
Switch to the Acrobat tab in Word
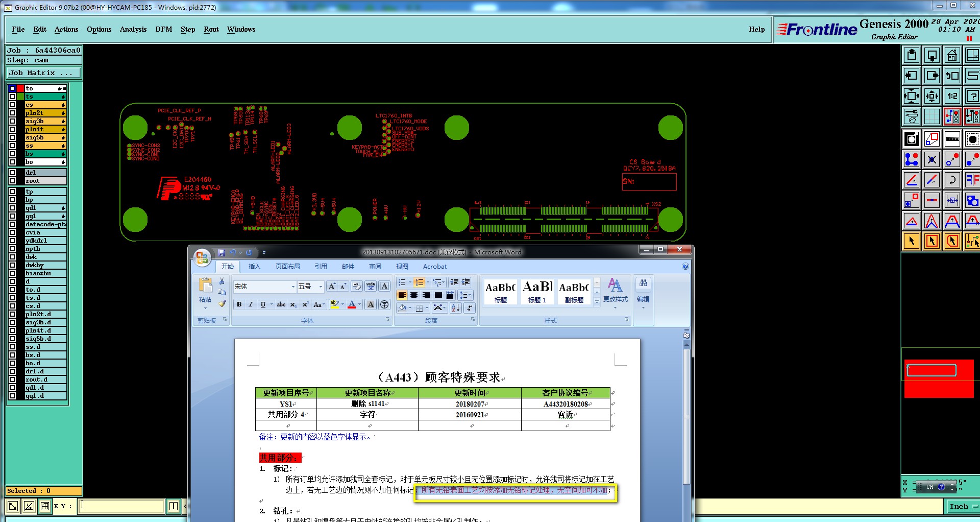pos(435,266)
